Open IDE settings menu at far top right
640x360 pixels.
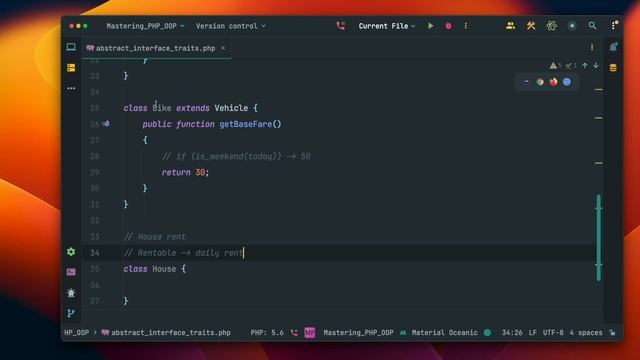tap(614, 25)
